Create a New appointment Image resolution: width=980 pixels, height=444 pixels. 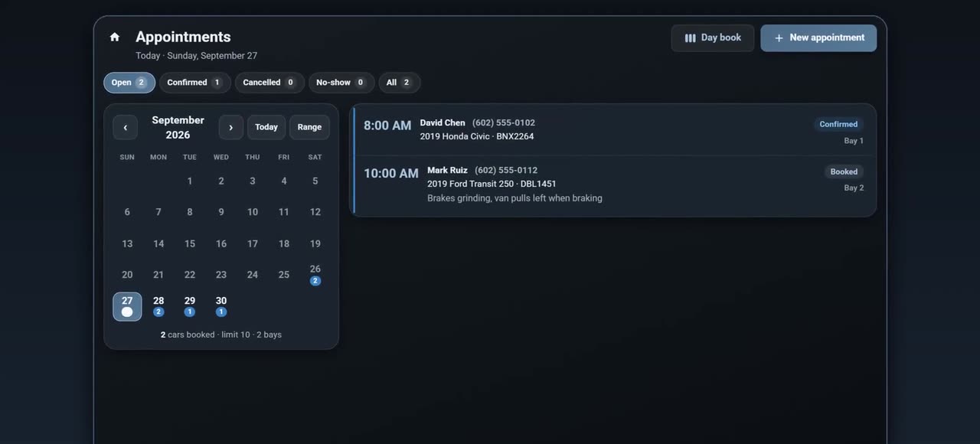tap(818, 38)
